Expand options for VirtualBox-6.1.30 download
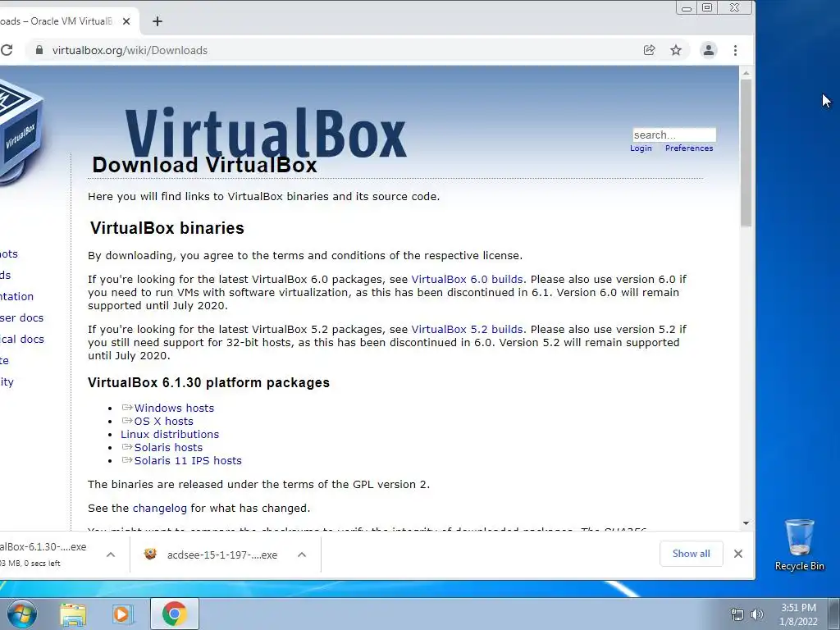This screenshot has height=630, width=840. (111, 555)
